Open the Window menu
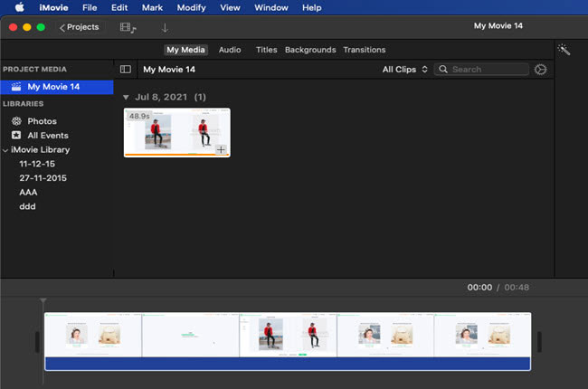The image size is (588, 389). click(271, 7)
